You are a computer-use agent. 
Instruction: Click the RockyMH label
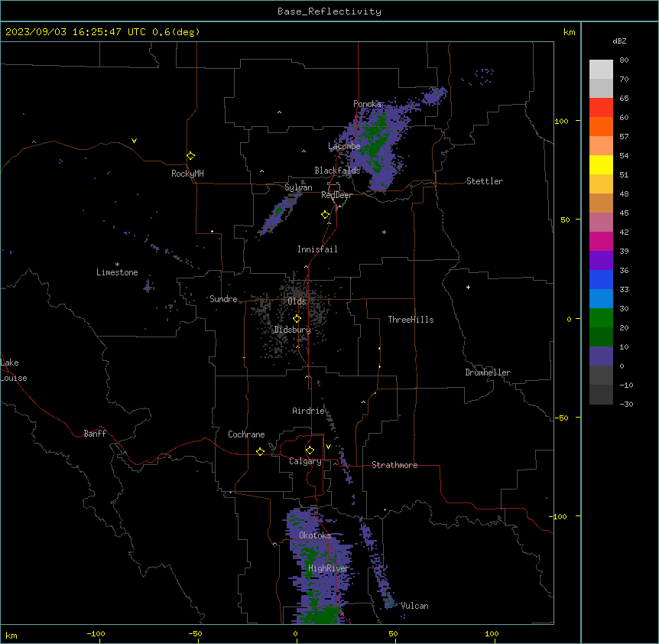click(187, 174)
